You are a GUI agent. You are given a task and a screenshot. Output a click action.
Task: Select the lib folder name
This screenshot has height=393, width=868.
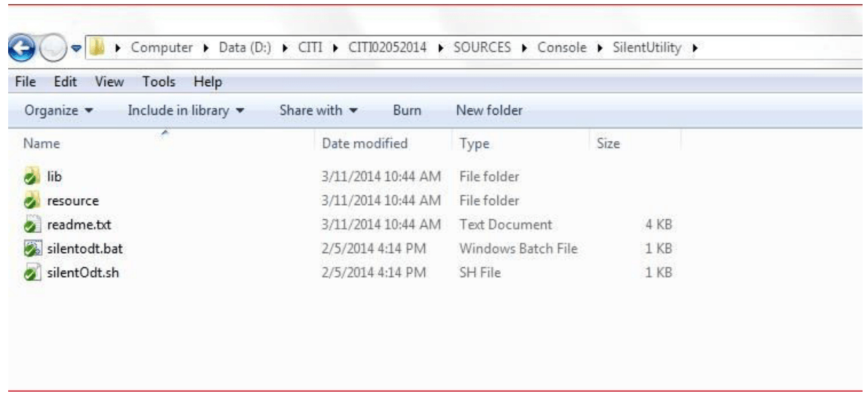point(54,176)
